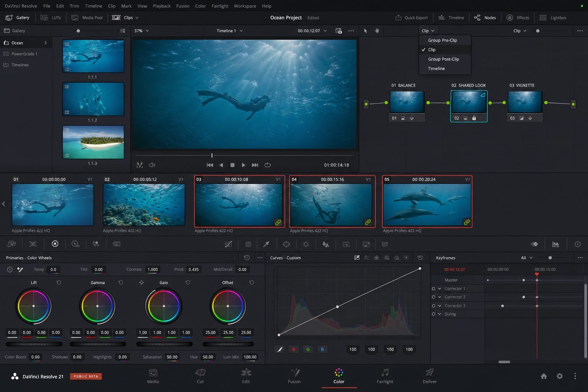Switch to the Deliver page tab
Image resolution: width=588 pixels, height=392 pixels.
tap(430, 376)
